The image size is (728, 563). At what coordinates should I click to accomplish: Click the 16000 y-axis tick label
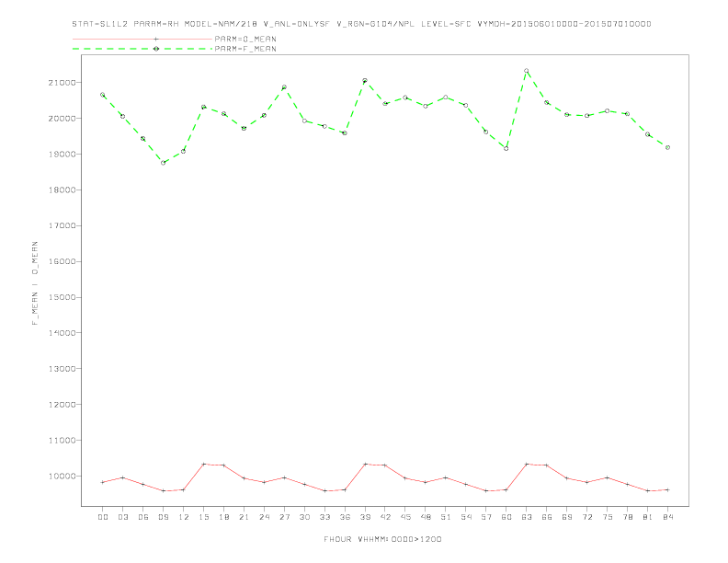click(x=62, y=261)
